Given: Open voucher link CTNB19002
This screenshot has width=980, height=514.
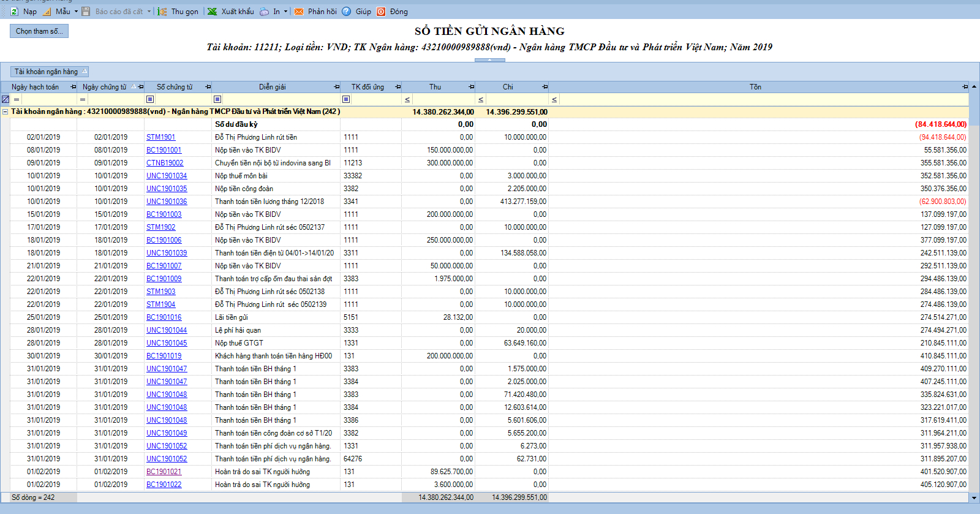Looking at the screenshot, I should tap(165, 163).
